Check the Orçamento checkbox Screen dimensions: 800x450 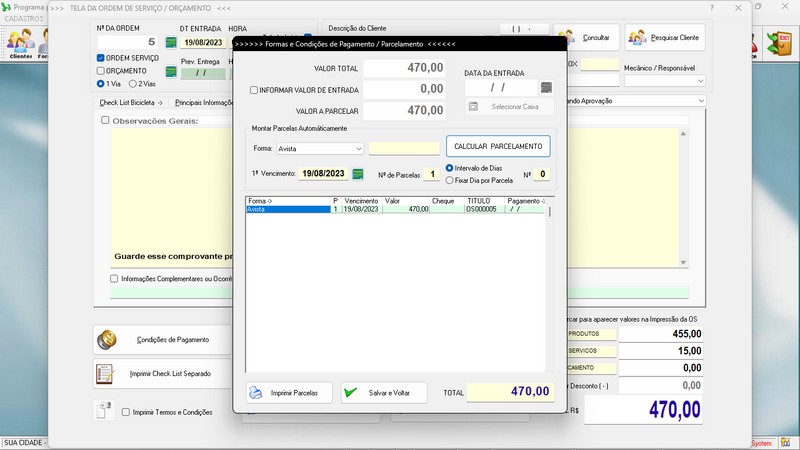101,71
